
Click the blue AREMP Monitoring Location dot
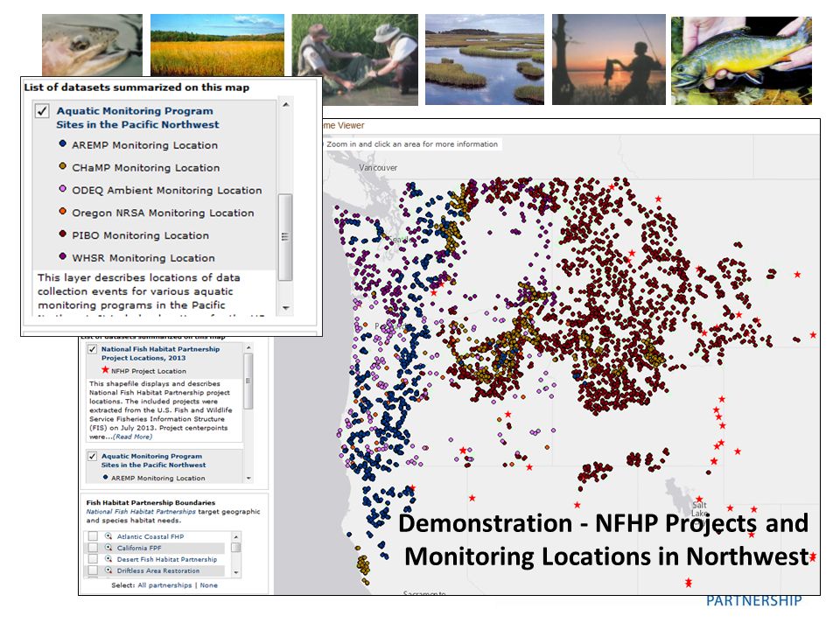coord(63,143)
